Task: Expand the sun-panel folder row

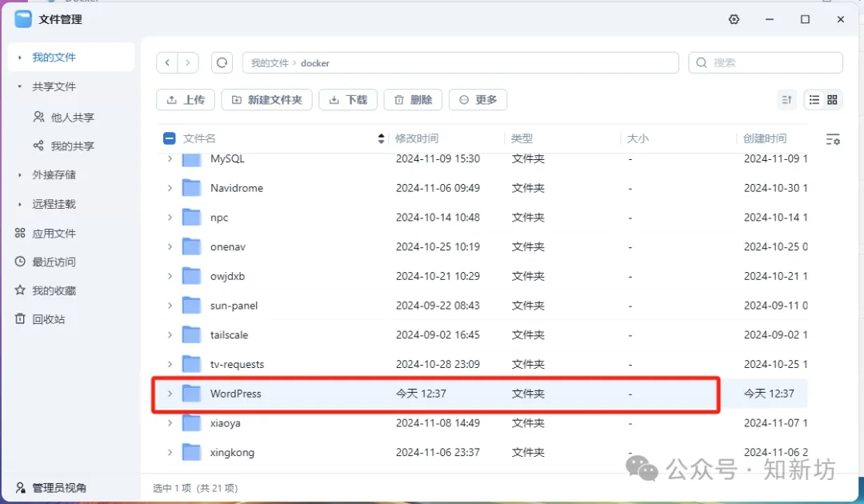Action: pos(170,305)
